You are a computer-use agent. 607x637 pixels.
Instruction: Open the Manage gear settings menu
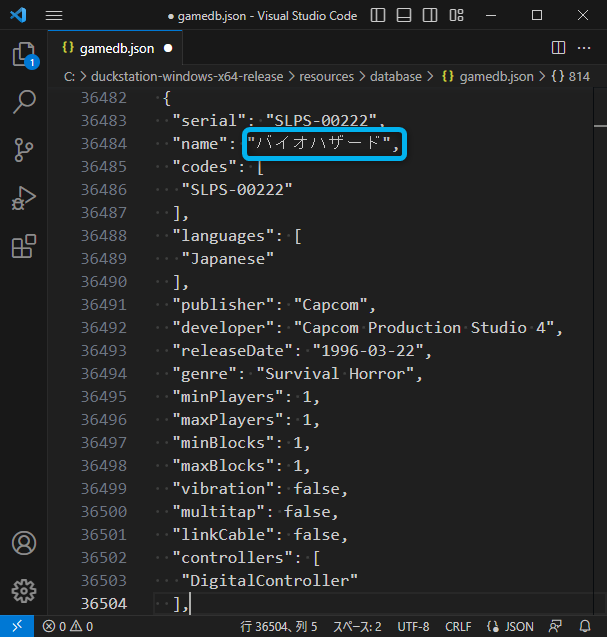point(24,591)
